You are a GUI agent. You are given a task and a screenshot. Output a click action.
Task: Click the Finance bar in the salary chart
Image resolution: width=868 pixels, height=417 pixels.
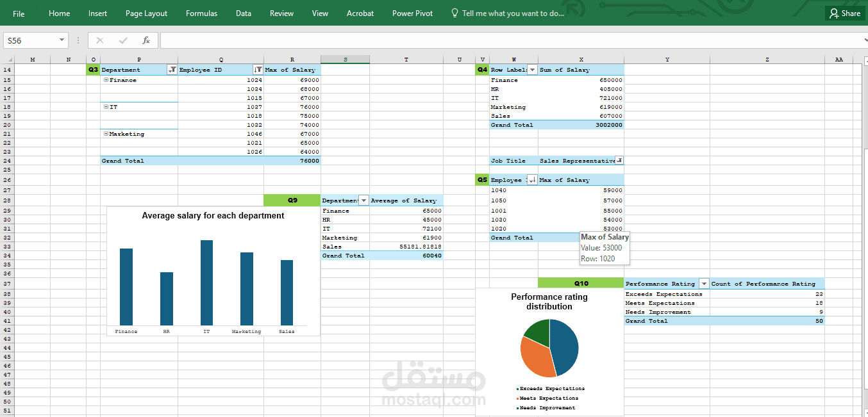coord(126,287)
